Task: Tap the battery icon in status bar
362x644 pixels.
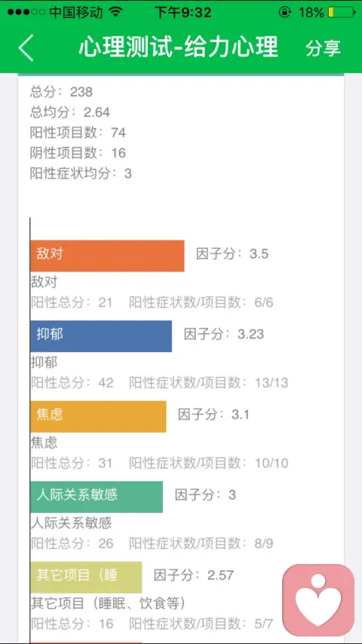Action: point(342,13)
